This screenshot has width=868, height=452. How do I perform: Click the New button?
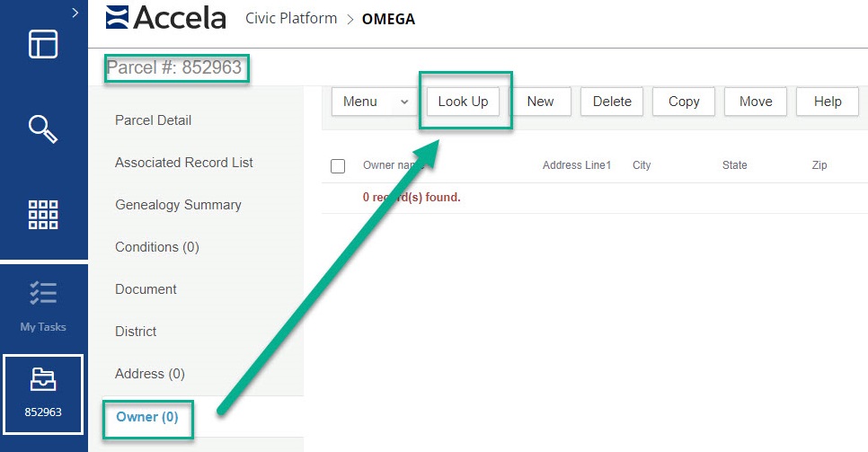[540, 102]
